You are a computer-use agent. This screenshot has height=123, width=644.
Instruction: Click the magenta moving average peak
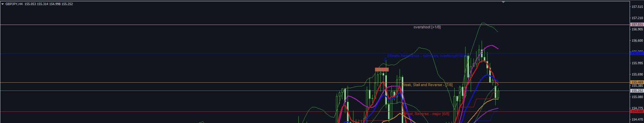(x=492, y=45)
